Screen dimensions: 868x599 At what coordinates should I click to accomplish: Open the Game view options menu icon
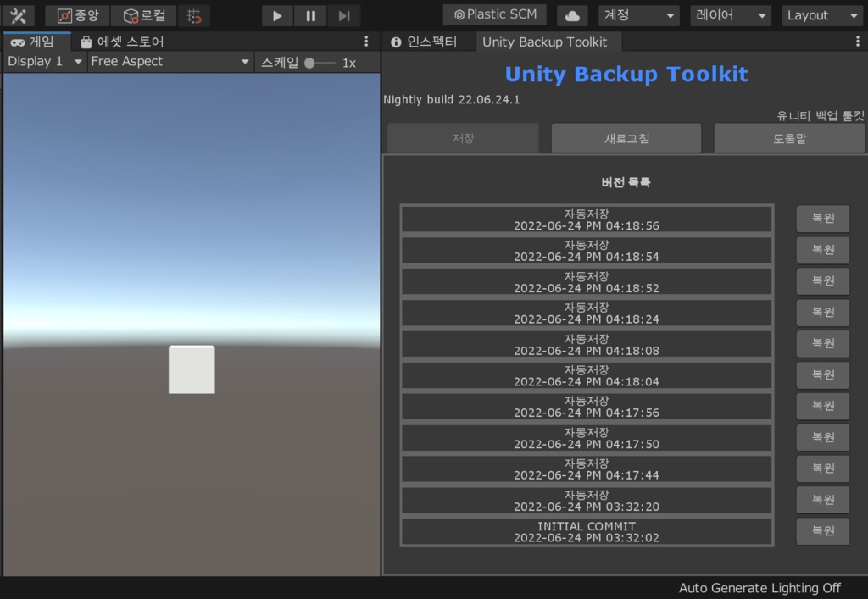click(x=366, y=41)
